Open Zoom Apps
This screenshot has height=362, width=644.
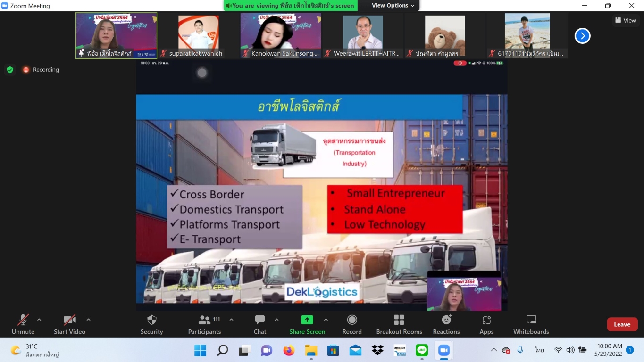coord(486,324)
